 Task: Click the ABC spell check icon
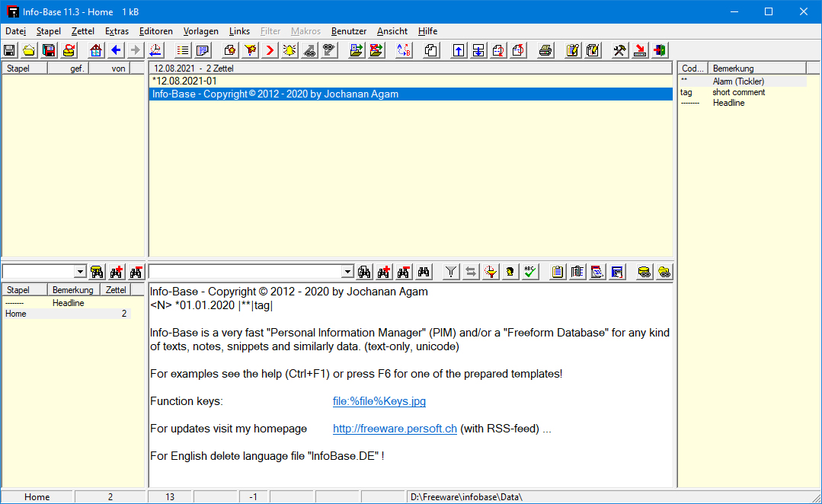click(530, 271)
